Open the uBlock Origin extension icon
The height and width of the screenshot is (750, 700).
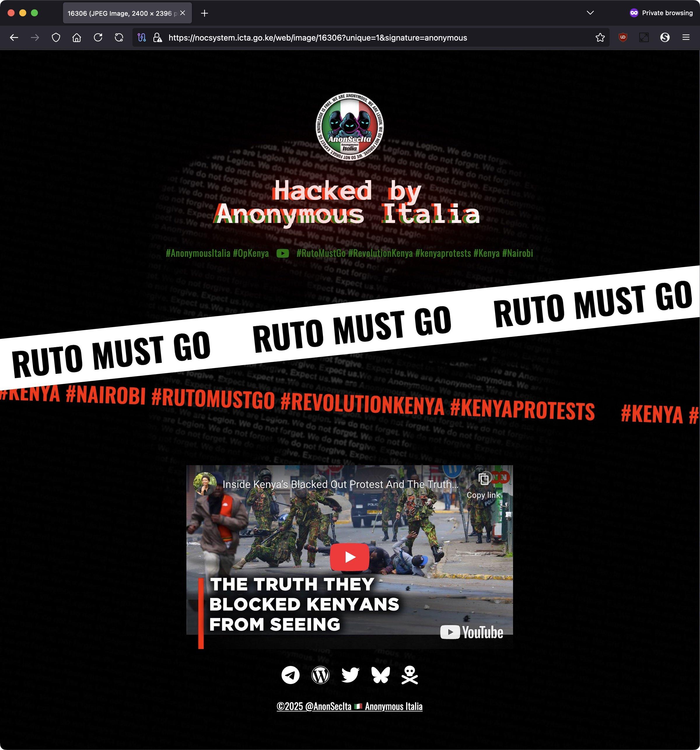623,37
